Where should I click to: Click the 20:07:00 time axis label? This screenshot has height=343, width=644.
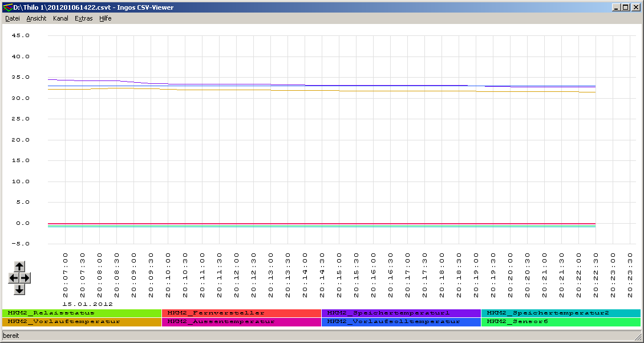tap(65, 275)
